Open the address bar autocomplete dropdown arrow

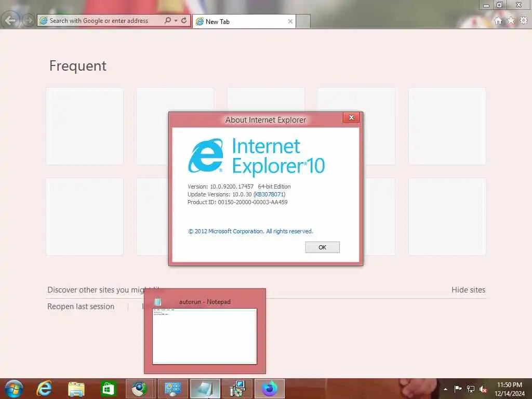tap(176, 21)
